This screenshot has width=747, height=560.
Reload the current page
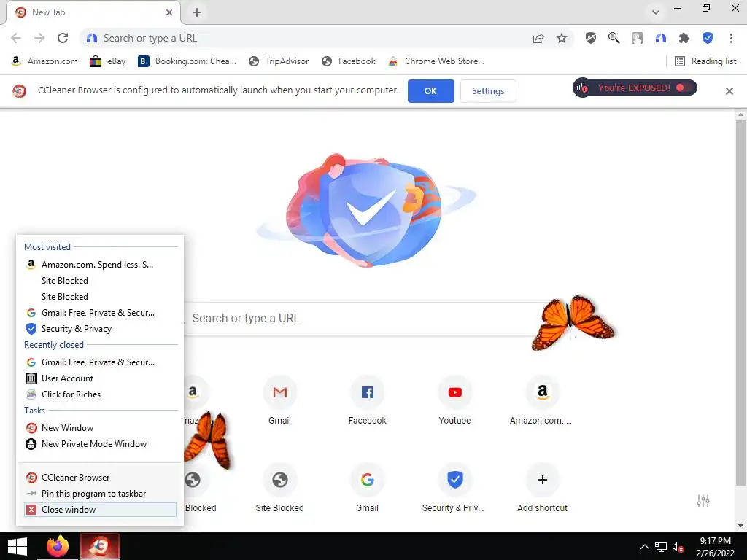pyautogui.click(x=63, y=38)
